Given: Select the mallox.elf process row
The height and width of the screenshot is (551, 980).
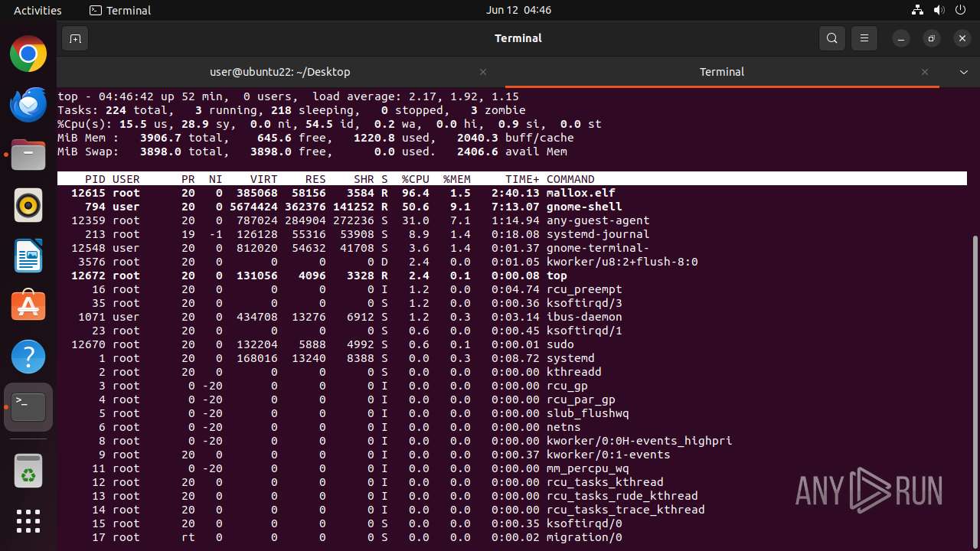Looking at the screenshot, I should (x=512, y=193).
